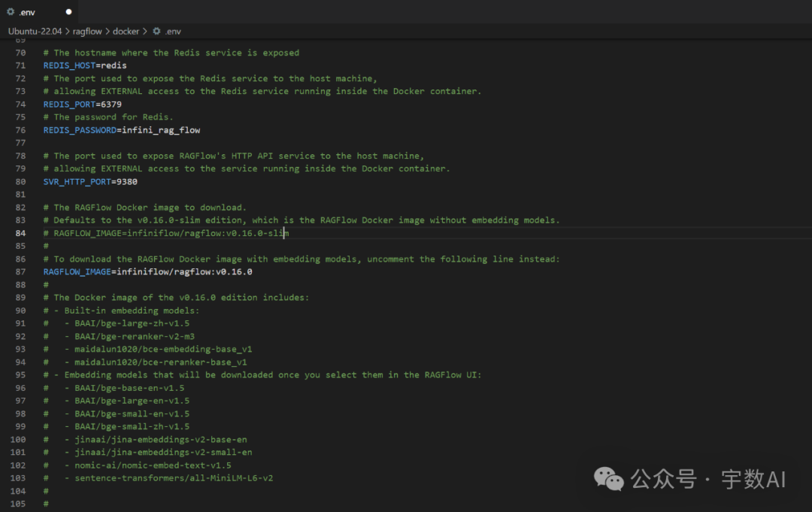Click REDIS_PASSWORD variable name

pyautogui.click(x=80, y=130)
